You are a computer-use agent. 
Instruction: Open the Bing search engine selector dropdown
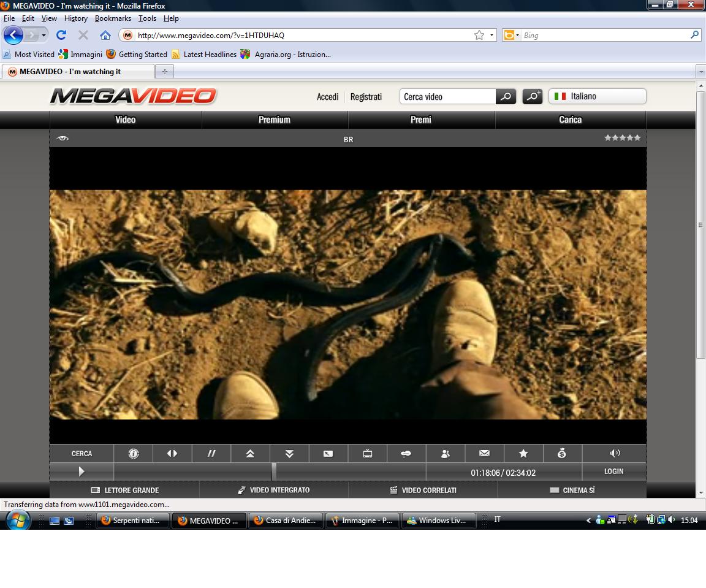511,36
